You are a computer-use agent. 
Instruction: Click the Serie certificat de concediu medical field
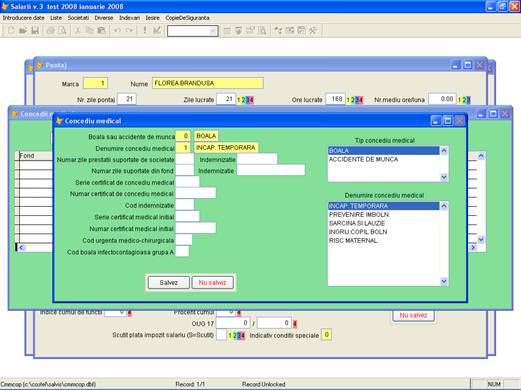pyautogui.click(x=187, y=182)
